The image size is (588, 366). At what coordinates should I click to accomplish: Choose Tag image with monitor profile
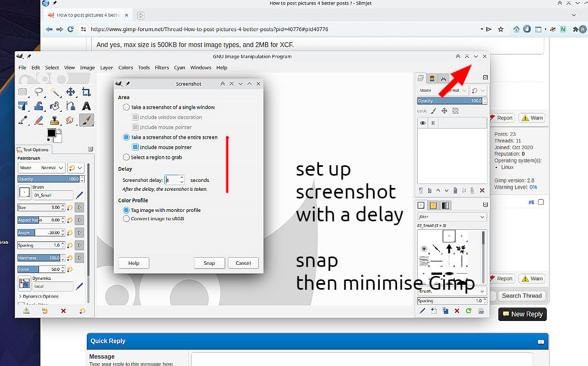pos(162,210)
